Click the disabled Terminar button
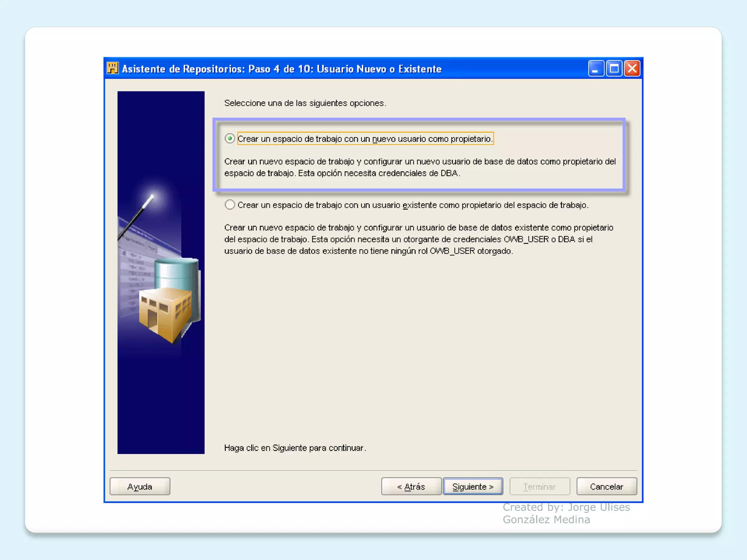Screen dimensions: 747x560 (539, 486)
